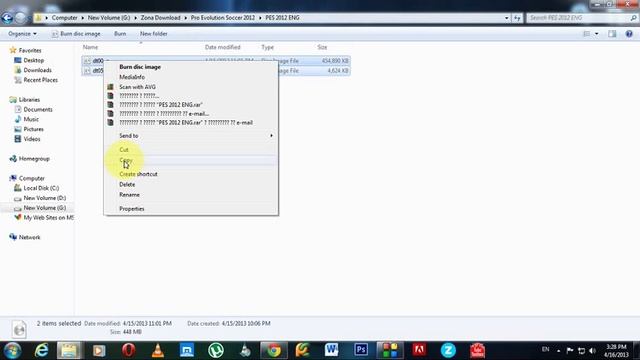Open uTorrent from the taskbar
The image size is (640, 360).
(x=216, y=350)
